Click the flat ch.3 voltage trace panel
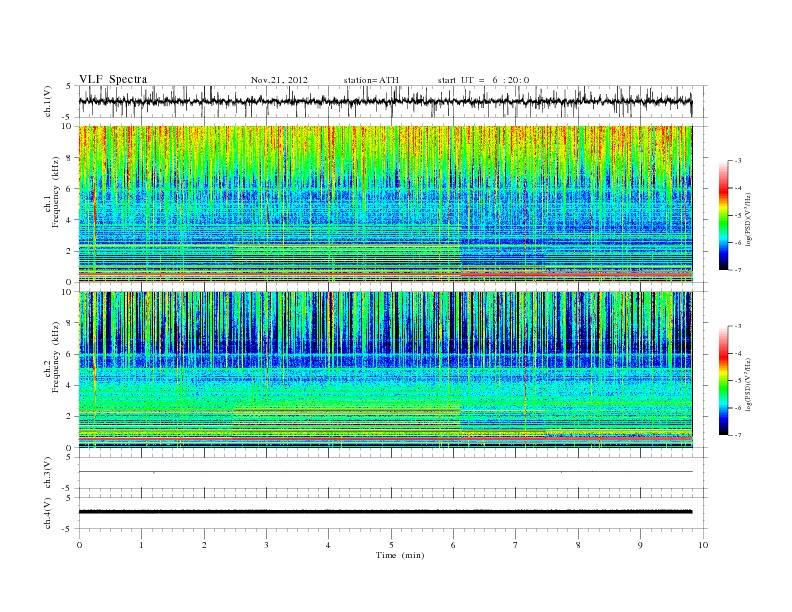The height and width of the screenshot is (612, 792). pos(392,473)
